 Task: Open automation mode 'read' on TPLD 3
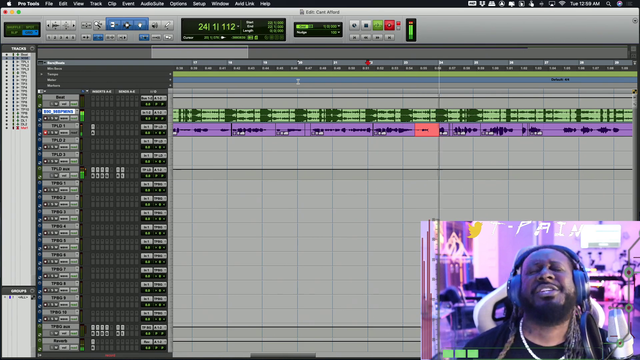(x=73, y=161)
